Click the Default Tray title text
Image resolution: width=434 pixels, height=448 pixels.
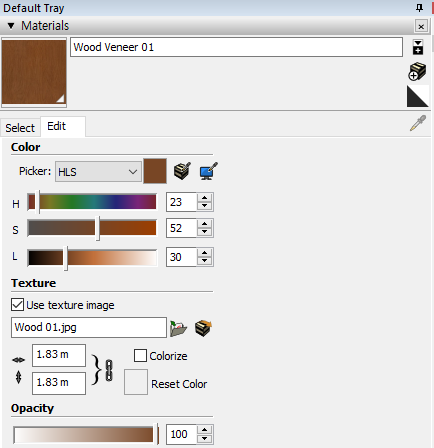pos(33,8)
